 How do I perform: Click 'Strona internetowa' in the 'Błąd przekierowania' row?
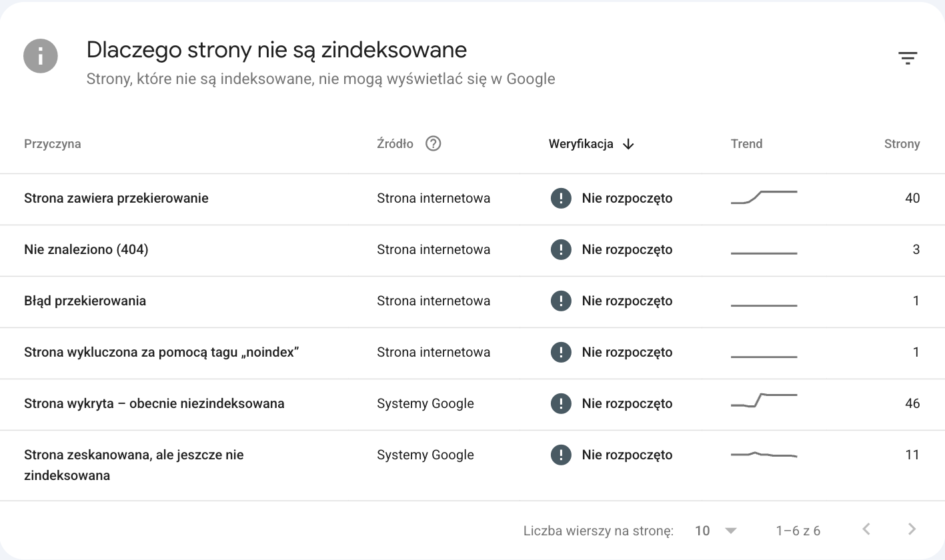pos(433,301)
